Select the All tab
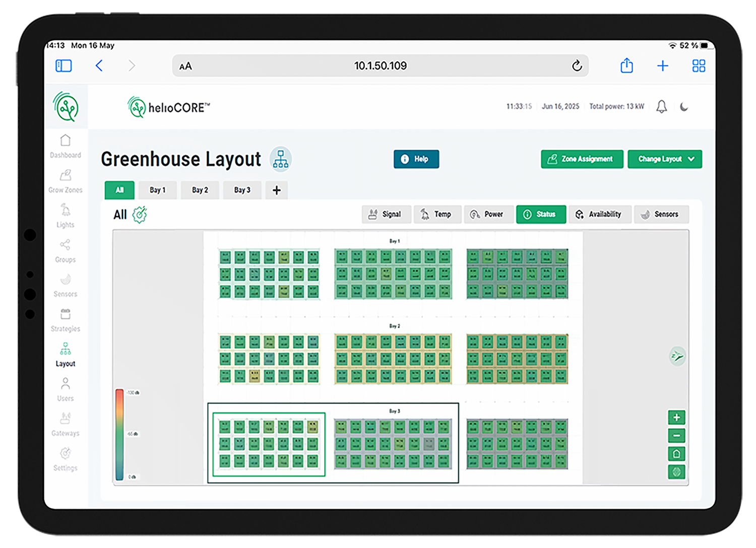Screen dimensions: 756x548 coord(119,190)
